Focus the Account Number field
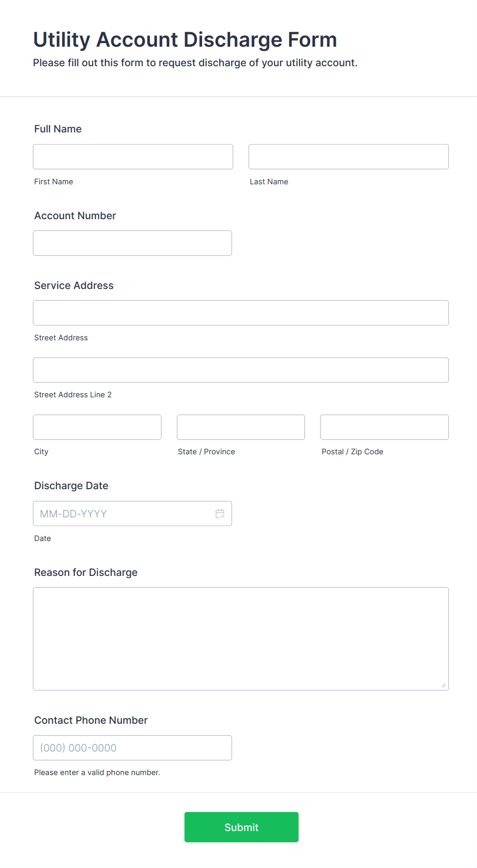The width and height of the screenshot is (477, 868). tap(132, 243)
